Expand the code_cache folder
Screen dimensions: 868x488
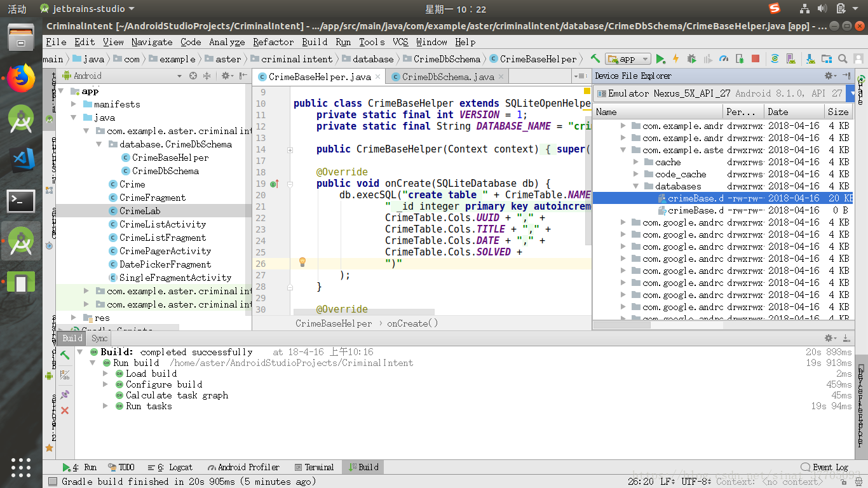pos(635,174)
